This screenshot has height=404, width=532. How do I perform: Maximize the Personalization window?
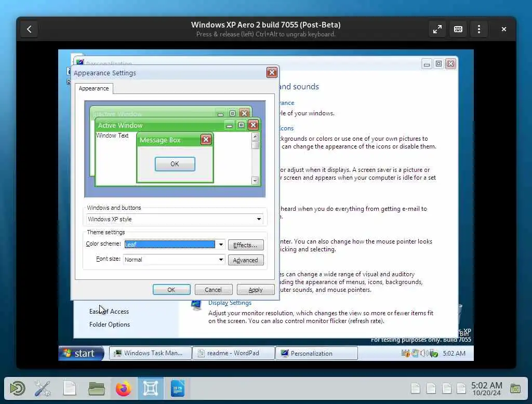438,64
